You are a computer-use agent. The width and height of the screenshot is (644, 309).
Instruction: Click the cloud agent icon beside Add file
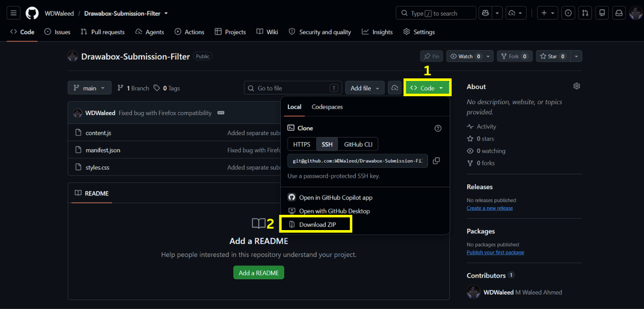pyautogui.click(x=395, y=88)
